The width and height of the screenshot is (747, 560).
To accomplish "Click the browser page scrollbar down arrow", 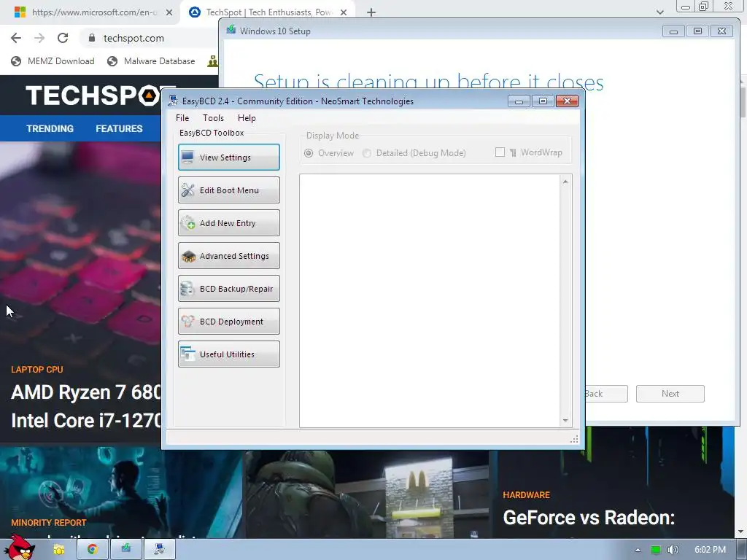I will [741, 532].
